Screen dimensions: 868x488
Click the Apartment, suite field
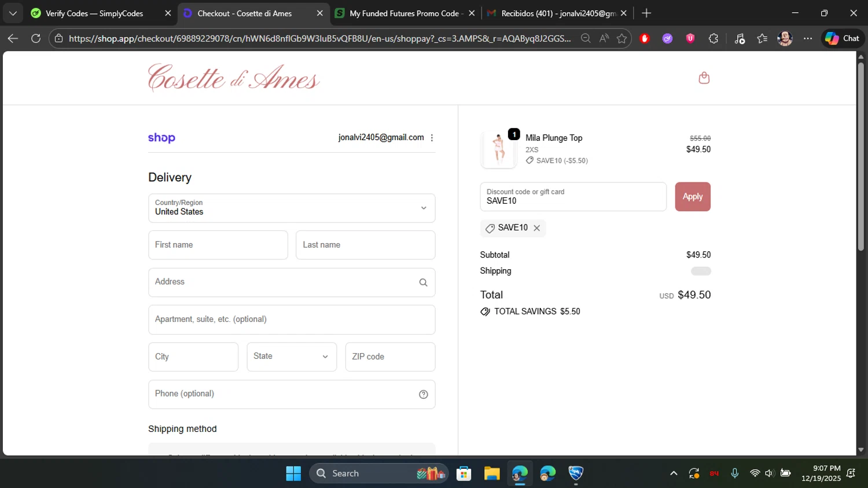tap(292, 320)
